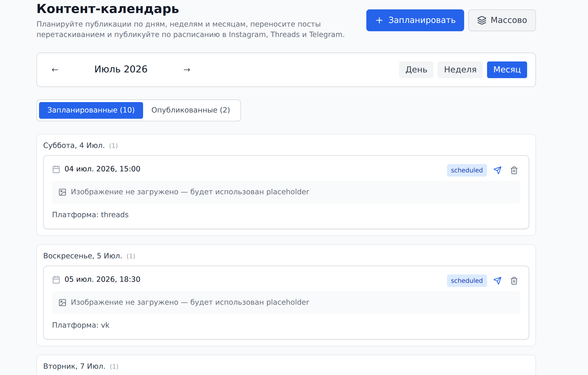Click the Запланировать button
This screenshot has width=588, height=375.
click(x=415, y=20)
